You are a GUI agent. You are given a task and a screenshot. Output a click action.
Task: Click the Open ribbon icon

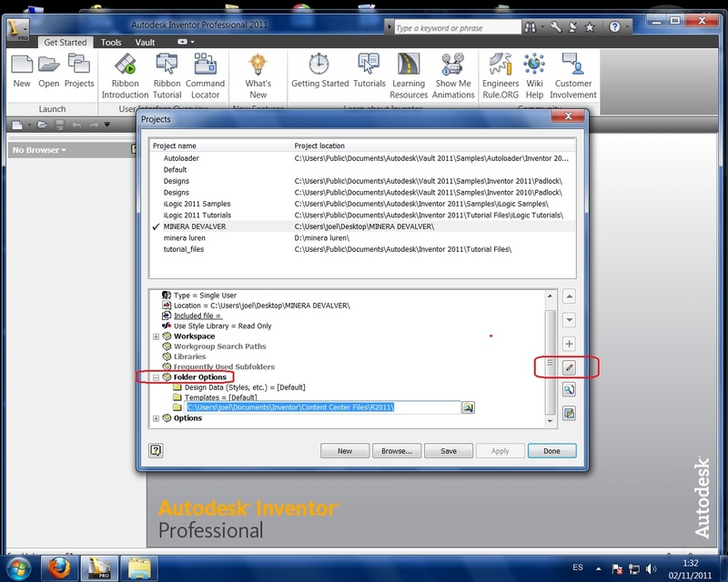coord(49,71)
